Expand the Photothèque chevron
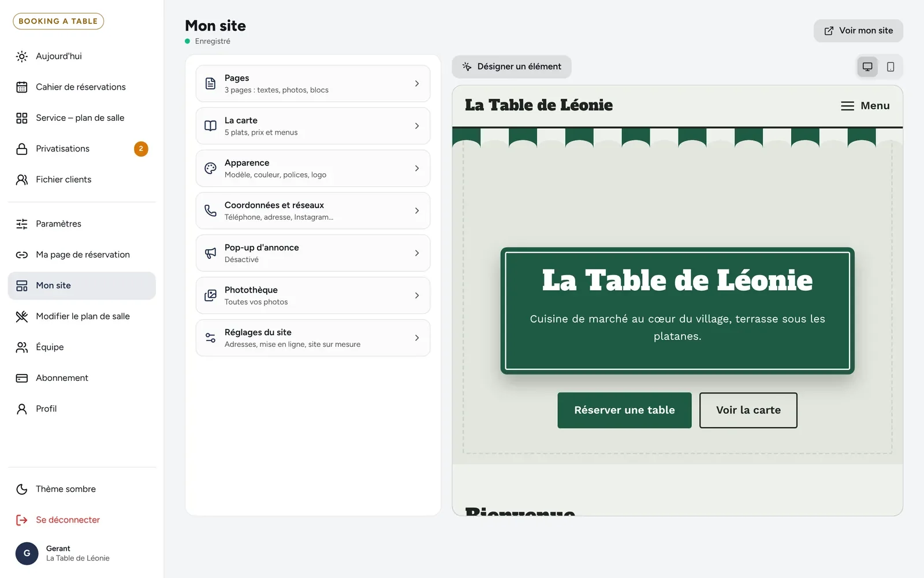The width and height of the screenshot is (924, 578). click(x=417, y=295)
